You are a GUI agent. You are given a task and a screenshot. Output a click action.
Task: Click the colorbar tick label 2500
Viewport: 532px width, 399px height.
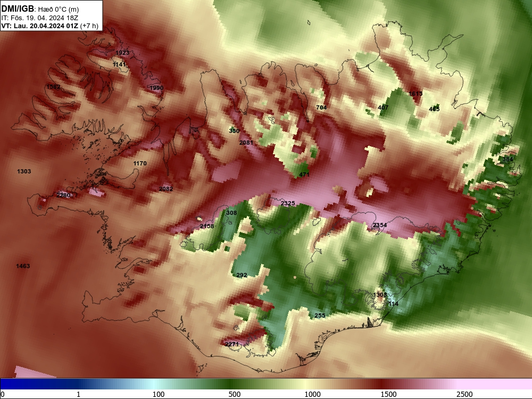(x=464, y=394)
